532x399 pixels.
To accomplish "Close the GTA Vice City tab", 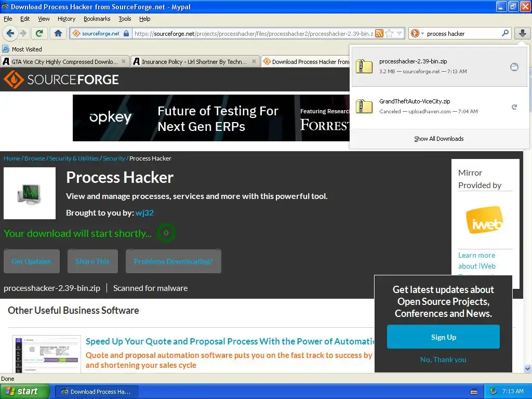I will tap(124, 61).
